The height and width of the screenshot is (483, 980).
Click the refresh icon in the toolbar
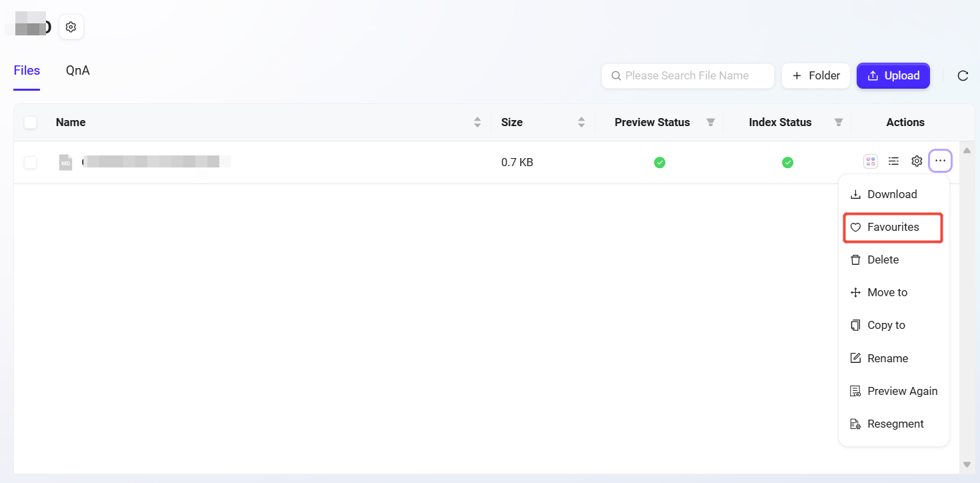click(963, 76)
